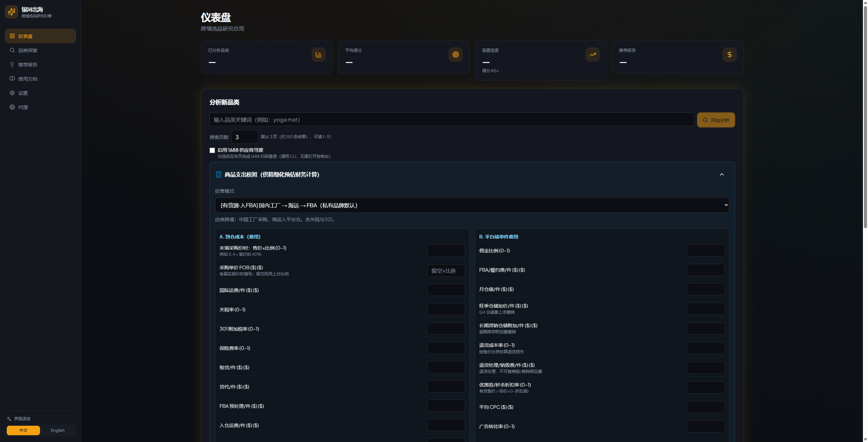The width and height of the screenshot is (868, 442).
Task: Click the 货代/件 input field
Action: (x=446, y=386)
